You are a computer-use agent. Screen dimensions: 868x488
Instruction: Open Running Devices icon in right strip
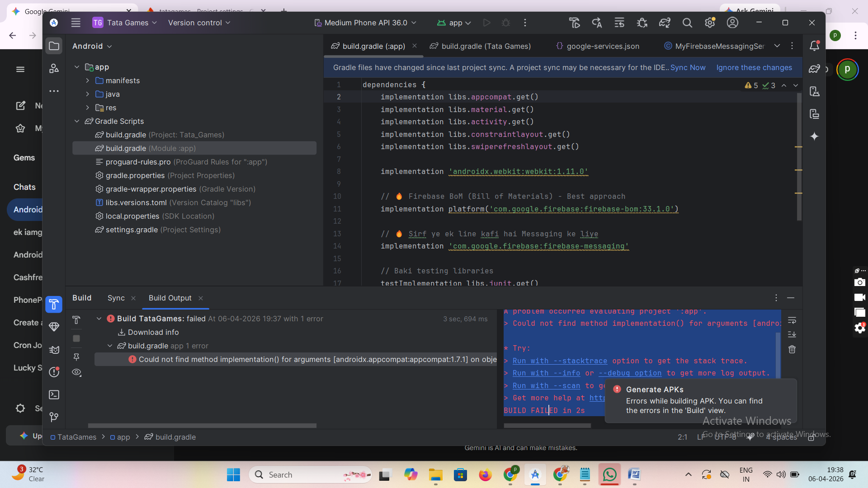pyautogui.click(x=815, y=114)
